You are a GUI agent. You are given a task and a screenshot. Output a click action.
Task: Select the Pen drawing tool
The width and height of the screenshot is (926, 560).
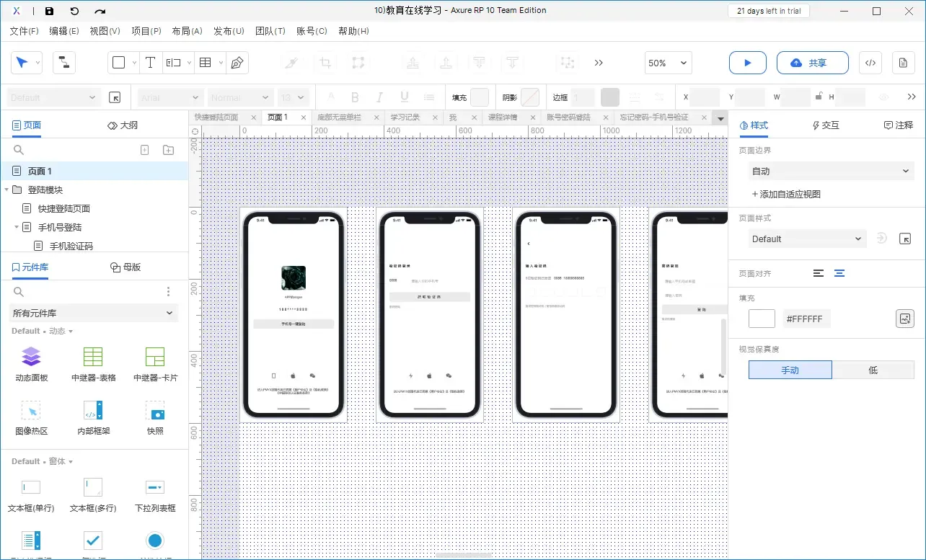point(237,63)
